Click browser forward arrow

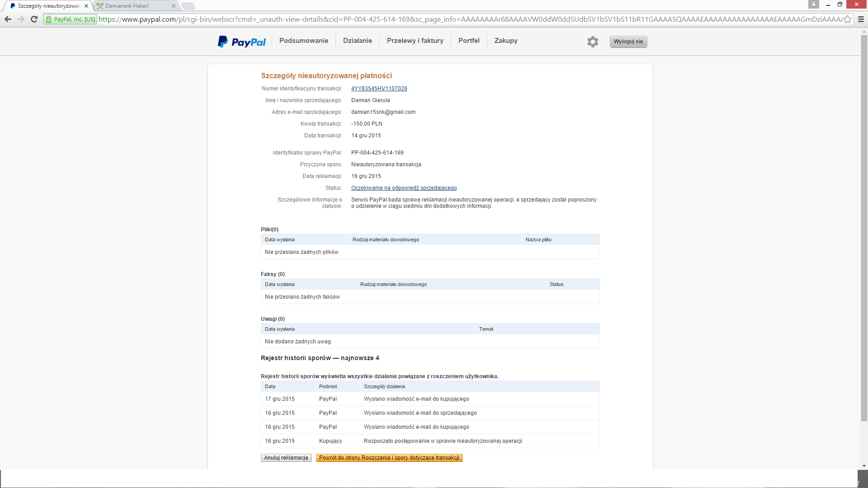point(21,19)
